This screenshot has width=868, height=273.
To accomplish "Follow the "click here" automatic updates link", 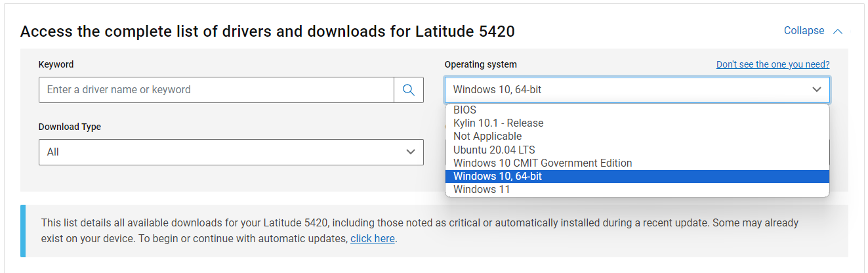I will tap(372, 239).
